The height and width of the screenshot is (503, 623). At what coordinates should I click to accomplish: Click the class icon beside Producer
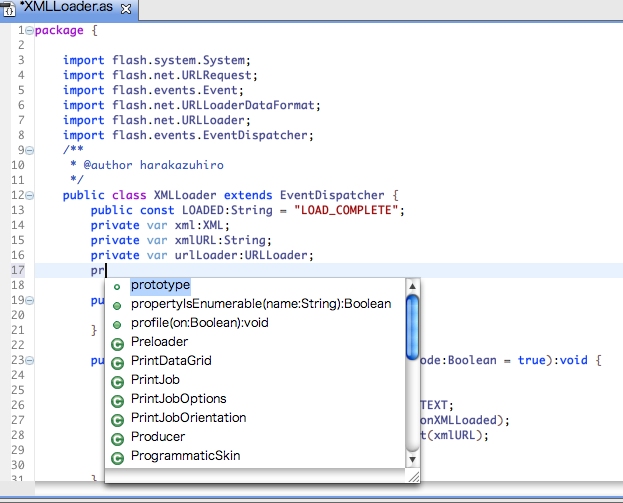click(117, 439)
